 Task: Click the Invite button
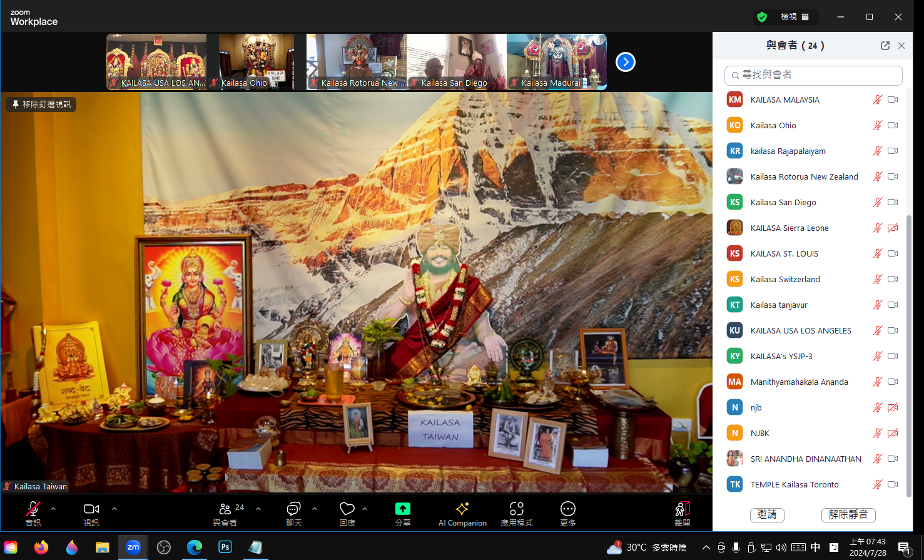[767, 514]
